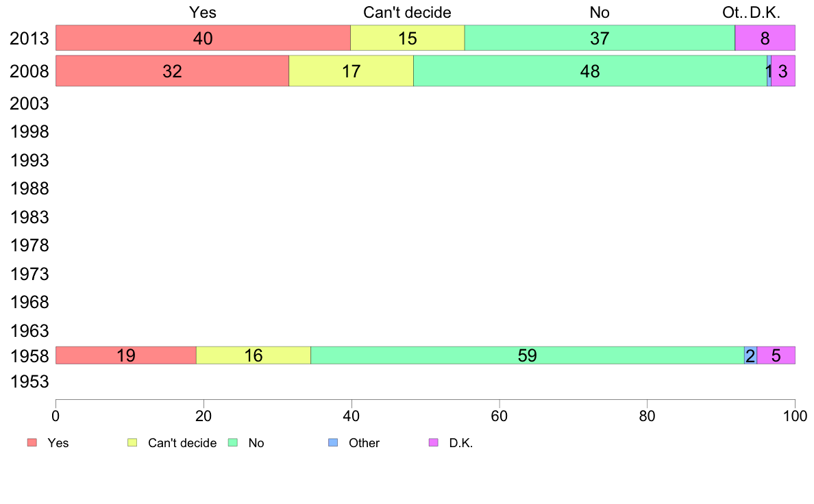This screenshot has width=814, height=504.
Task: Select the 2008 No segment showing 48
Action: click(x=590, y=71)
